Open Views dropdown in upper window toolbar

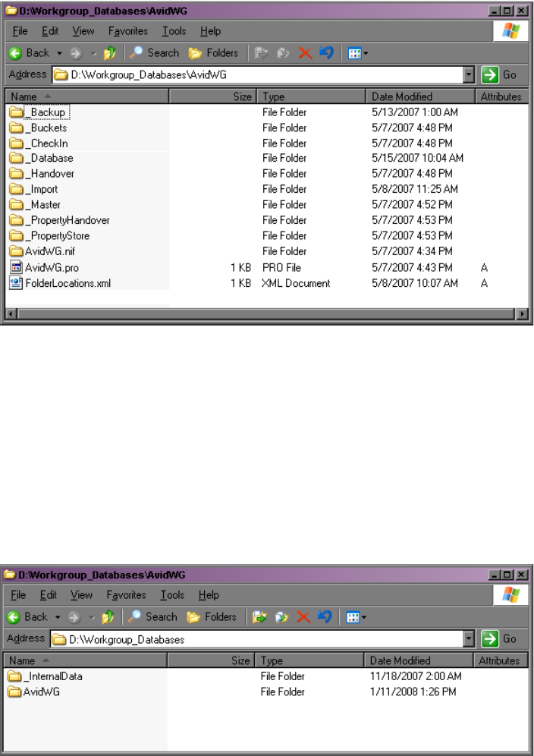[x=357, y=53]
